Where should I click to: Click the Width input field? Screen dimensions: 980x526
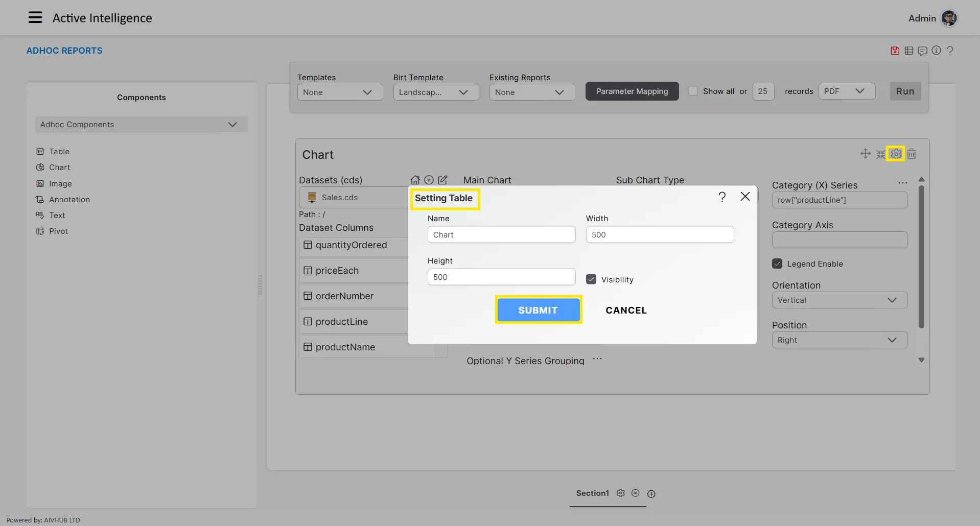pyautogui.click(x=659, y=235)
